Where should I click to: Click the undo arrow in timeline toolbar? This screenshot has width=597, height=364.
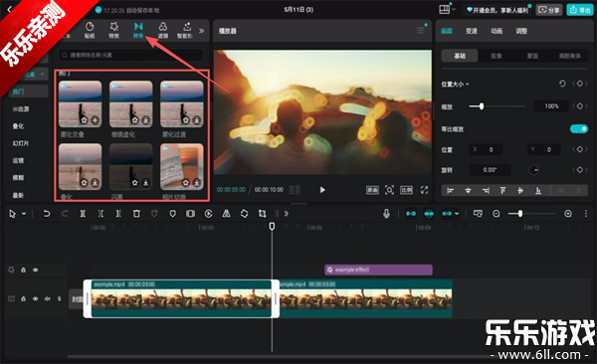point(47,214)
